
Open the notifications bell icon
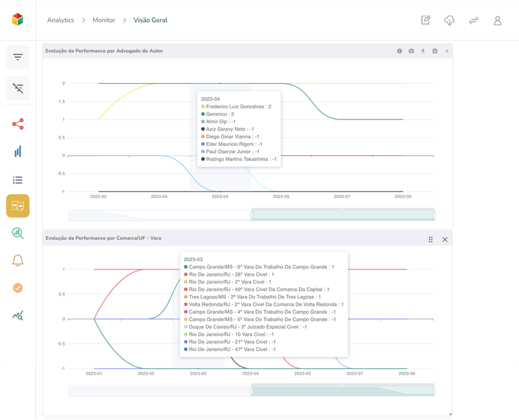[x=18, y=260]
